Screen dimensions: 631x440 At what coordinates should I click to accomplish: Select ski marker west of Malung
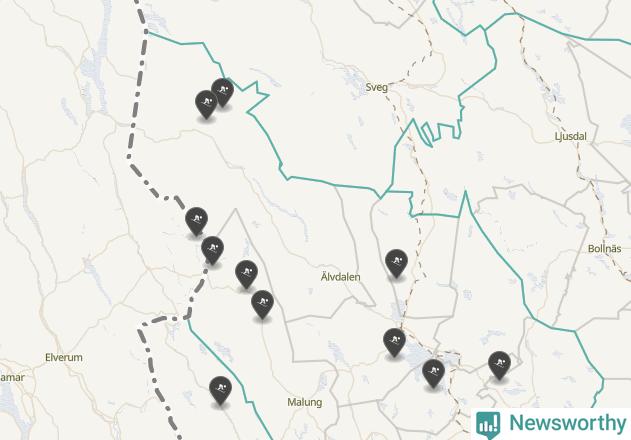click(x=220, y=390)
